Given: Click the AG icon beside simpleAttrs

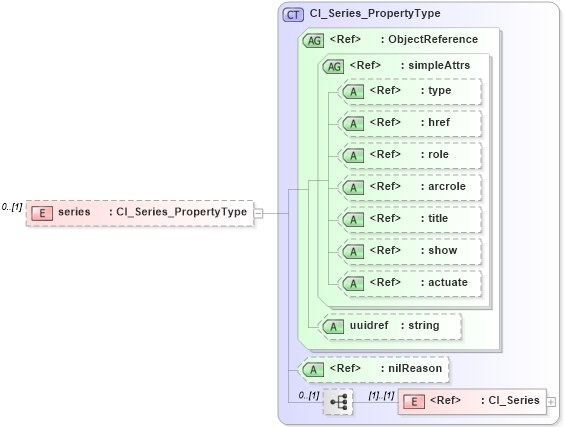Looking at the screenshot, I should 333,67.
